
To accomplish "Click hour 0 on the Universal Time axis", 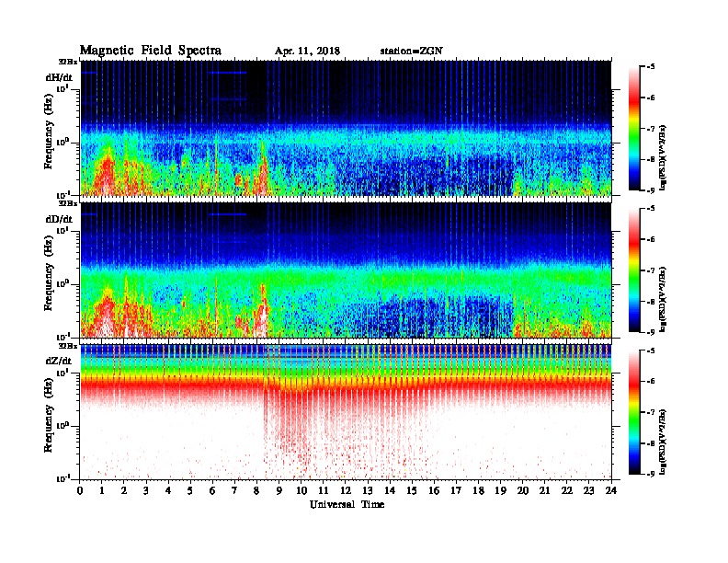I will pyautogui.click(x=80, y=490).
